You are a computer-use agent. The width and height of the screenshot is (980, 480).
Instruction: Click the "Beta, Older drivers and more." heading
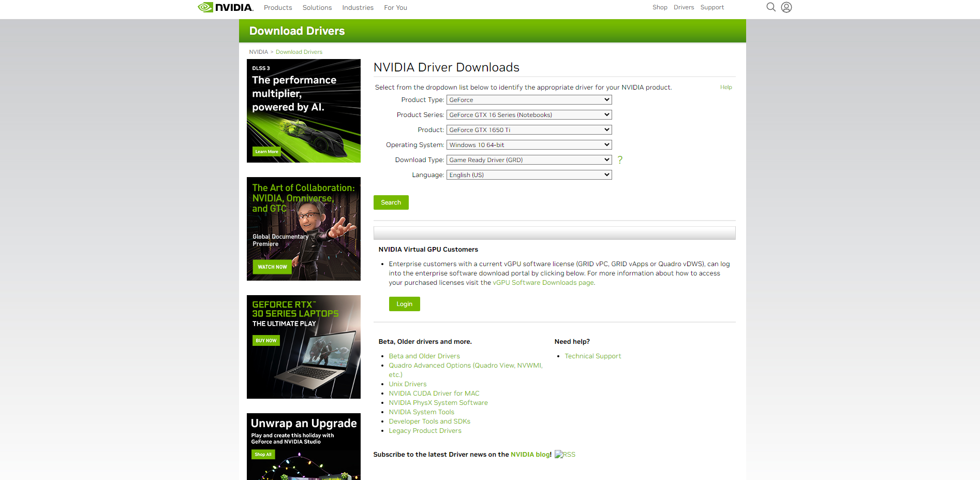click(425, 342)
